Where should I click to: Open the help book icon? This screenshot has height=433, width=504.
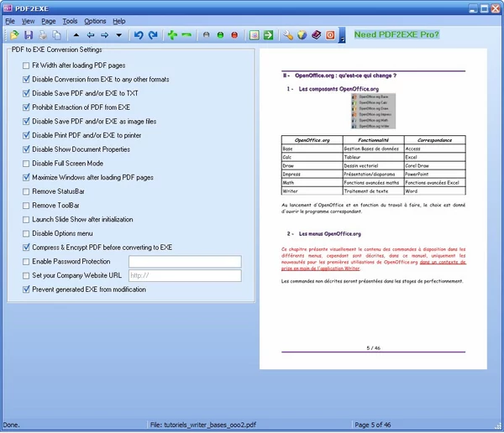point(317,34)
